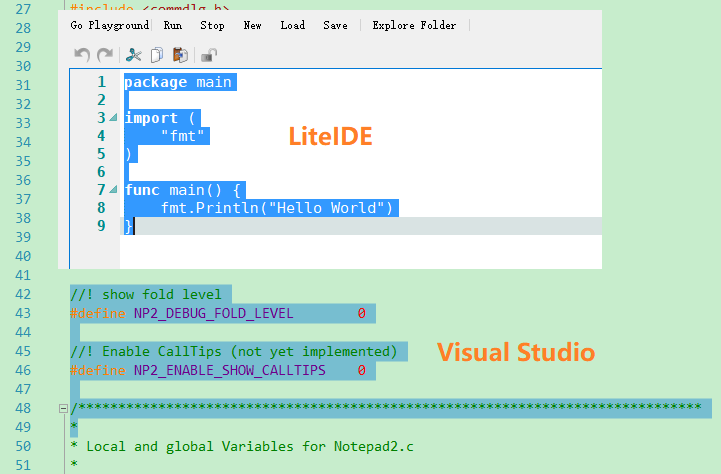Click the 'import (' line in LiteIDE
721x474 pixels.
tap(160, 118)
